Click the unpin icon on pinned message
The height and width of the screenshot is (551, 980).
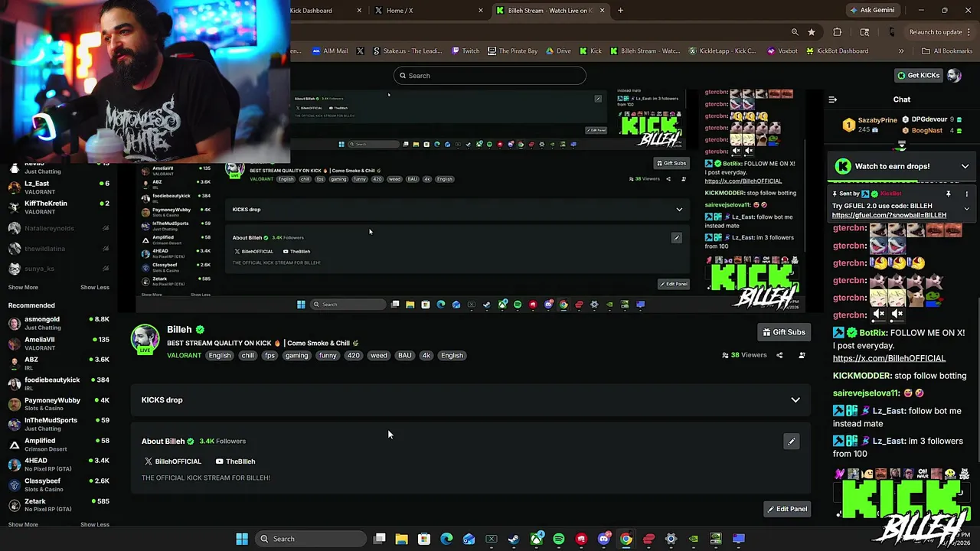tap(948, 194)
